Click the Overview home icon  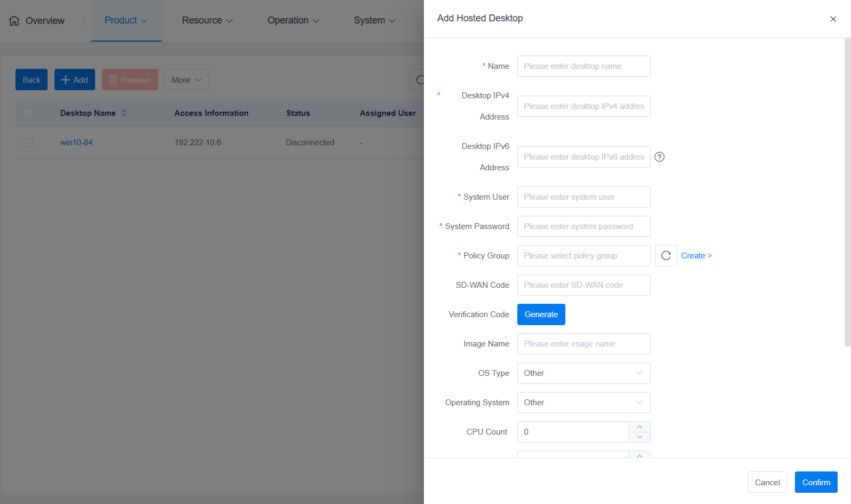tap(14, 21)
